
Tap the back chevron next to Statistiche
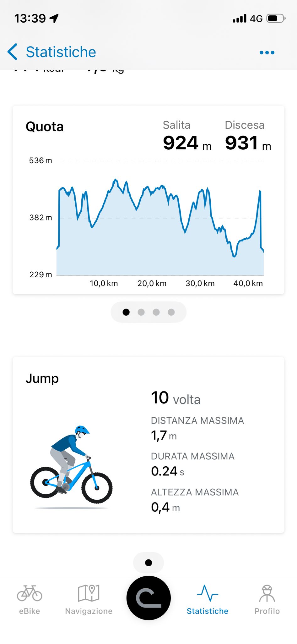(x=12, y=52)
